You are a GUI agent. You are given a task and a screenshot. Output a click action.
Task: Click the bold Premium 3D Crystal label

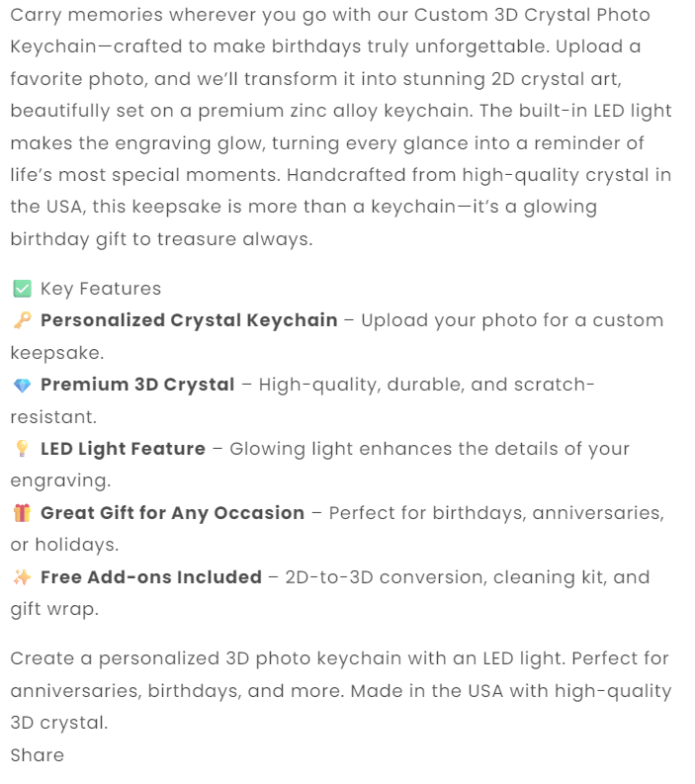[137, 385]
